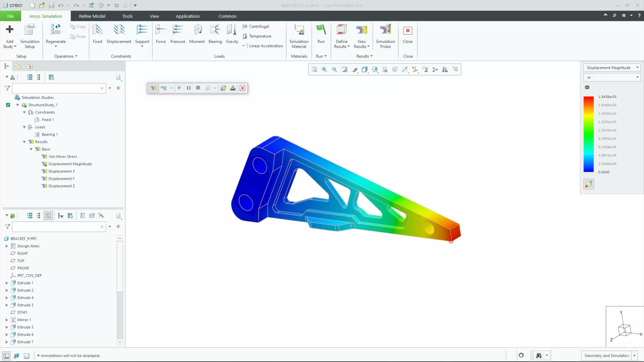The height and width of the screenshot is (362, 644).
Task: Open the Operations group dropdown
Action: pos(66,56)
